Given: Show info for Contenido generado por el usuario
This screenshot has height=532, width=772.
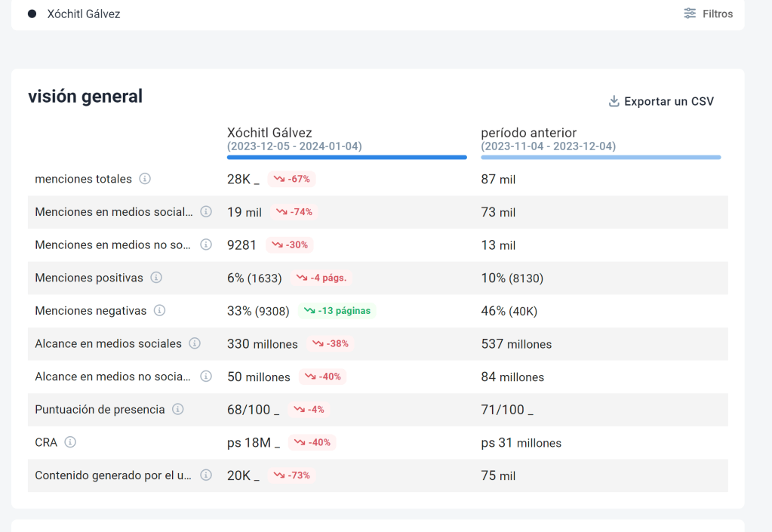Looking at the screenshot, I should click(205, 475).
